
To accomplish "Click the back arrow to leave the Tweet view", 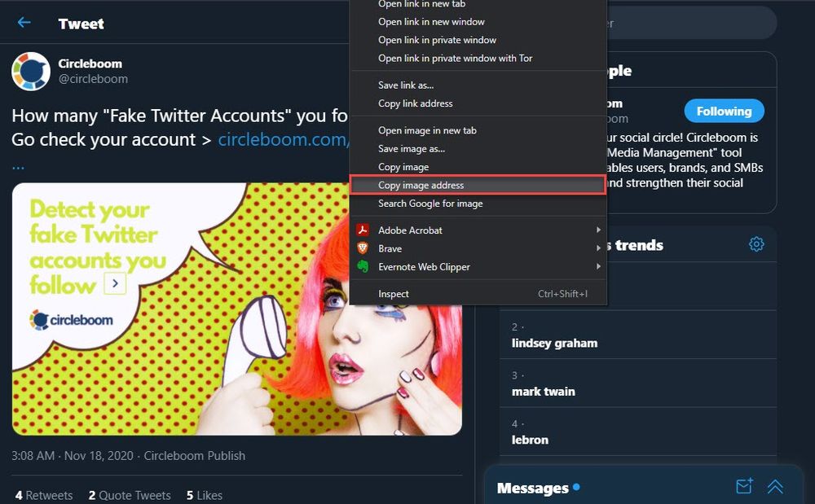I will click(24, 23).
